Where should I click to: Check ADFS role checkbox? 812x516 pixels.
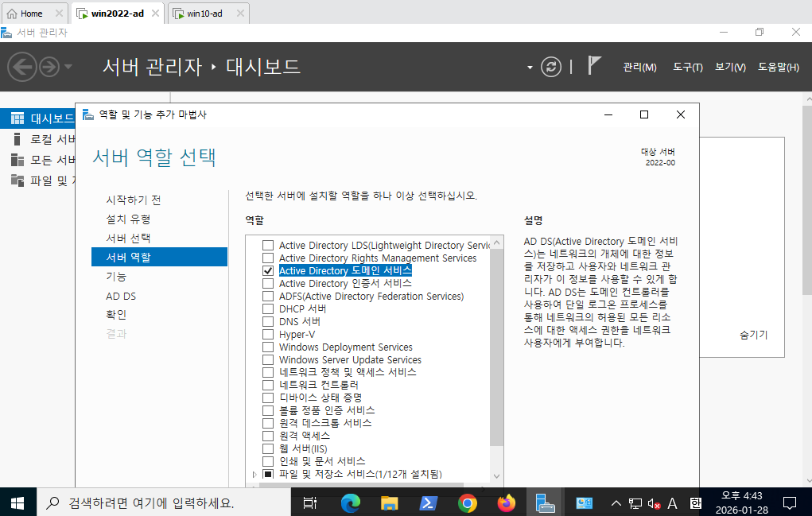coord(268,296)
